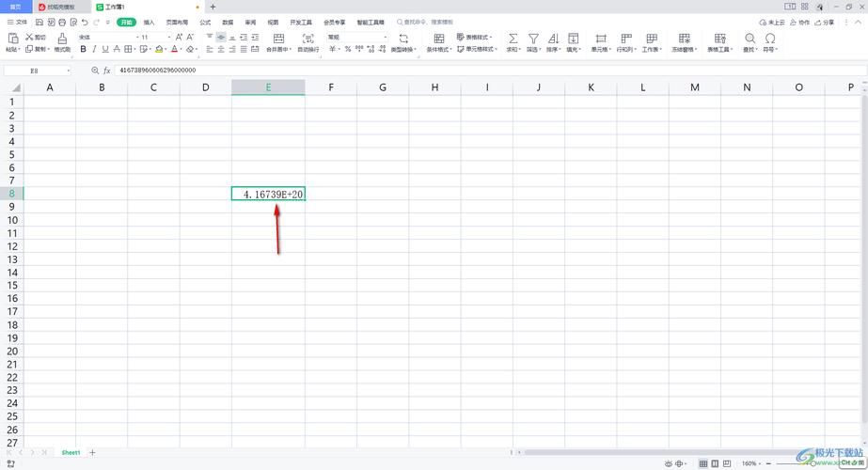Open the font size dropdown
The width and height of the screenshot is (868, 470).
[169, 37]
